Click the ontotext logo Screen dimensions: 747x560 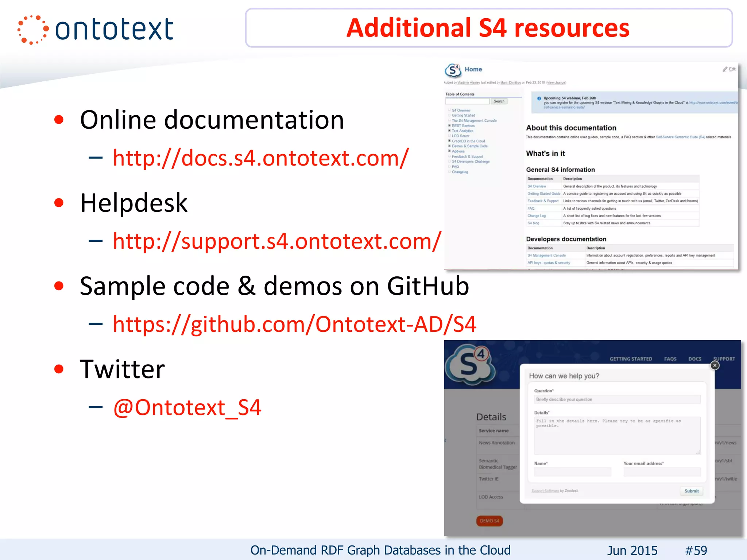(x=96, y=30)
